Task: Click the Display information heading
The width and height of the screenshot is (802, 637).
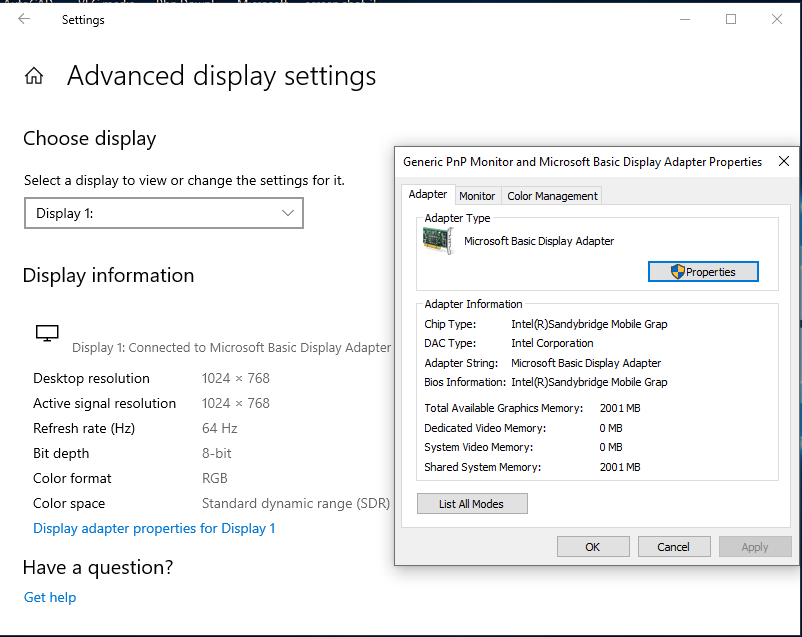Action: [108, 275]
